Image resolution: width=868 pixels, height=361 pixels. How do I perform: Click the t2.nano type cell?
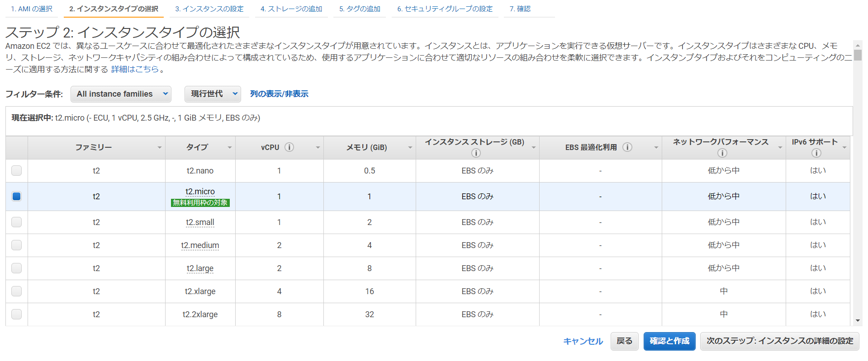pyautogui.click(x=200, y=171)
